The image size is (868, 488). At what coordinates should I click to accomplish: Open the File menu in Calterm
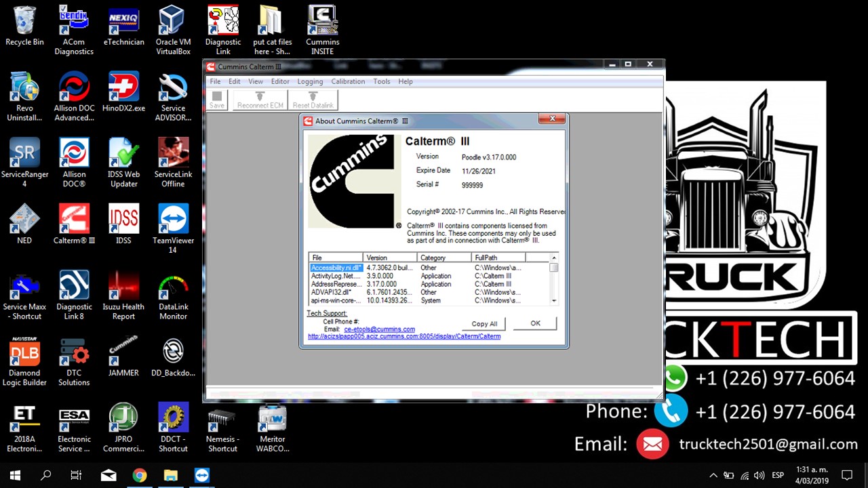215,81
